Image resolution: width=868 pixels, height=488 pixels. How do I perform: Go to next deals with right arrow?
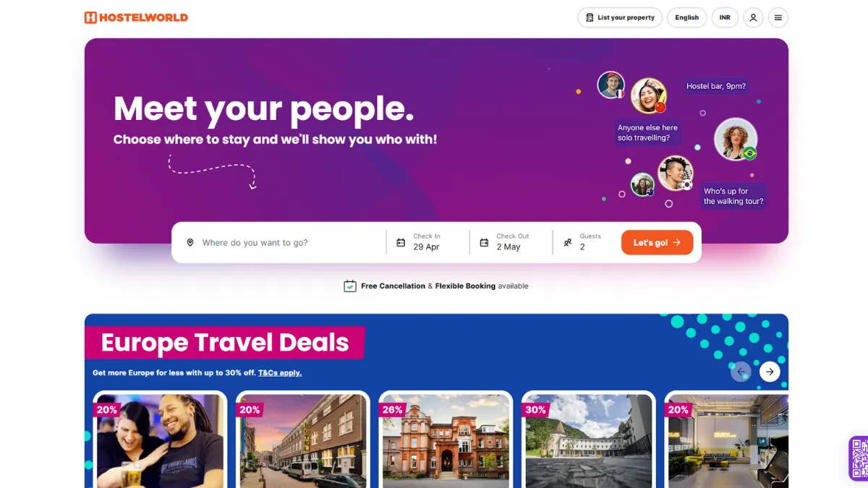[770, 372]
